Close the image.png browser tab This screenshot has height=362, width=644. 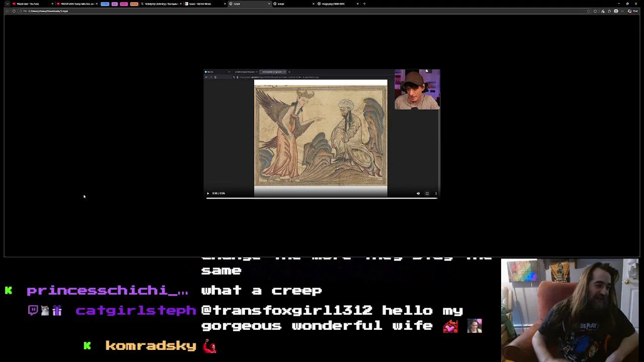(358, 4)
